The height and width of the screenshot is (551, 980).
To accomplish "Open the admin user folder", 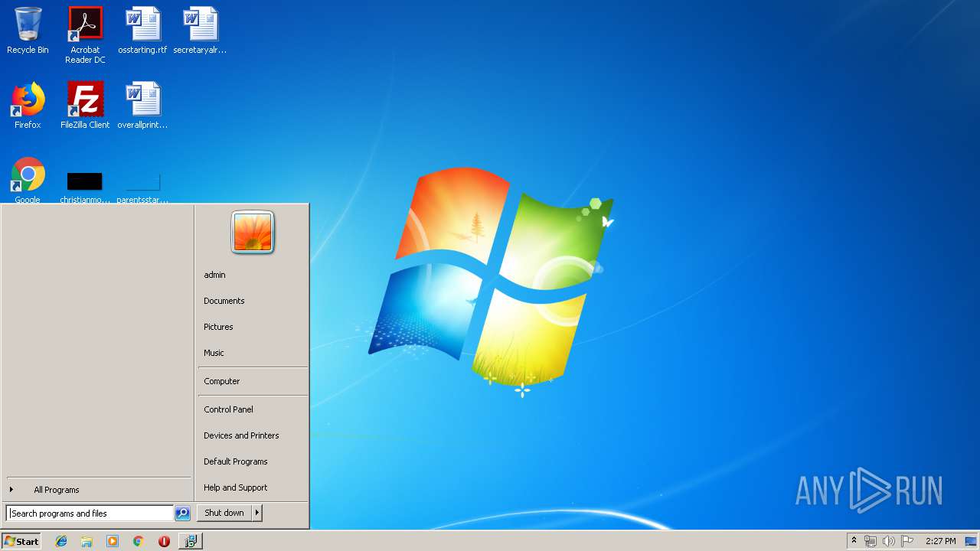I will 253,275.
